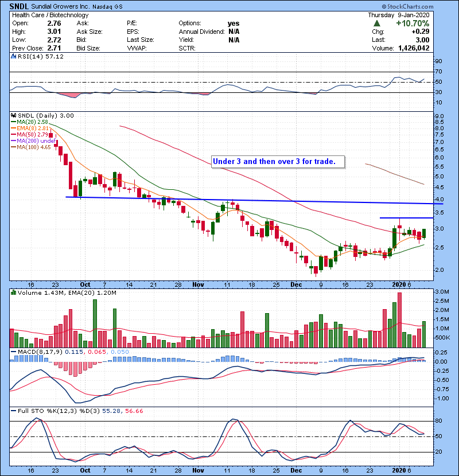Click the SNDL (Daily) 3.00 panel title
459x476 pixels.
coord(46,116)
